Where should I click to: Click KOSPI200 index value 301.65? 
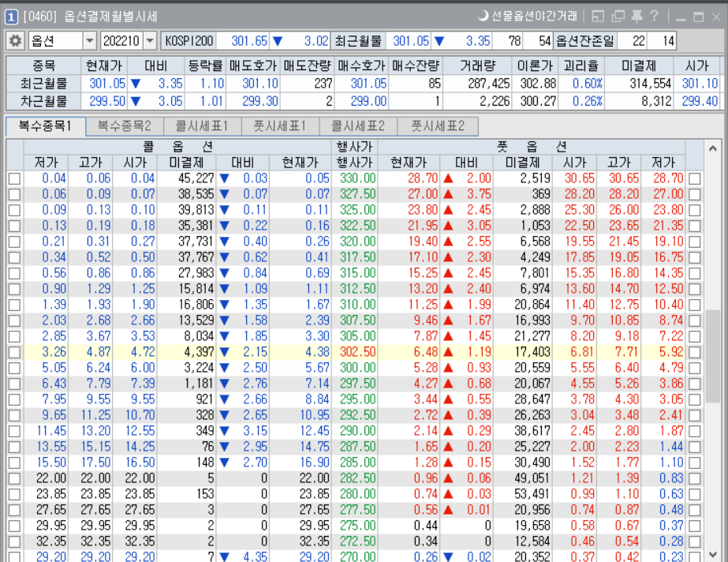pos(249,41)
